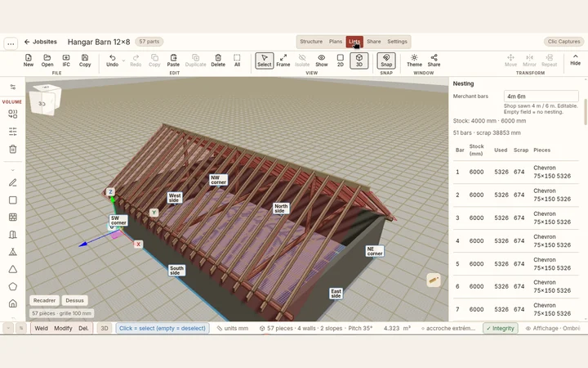The image size is (588, 368).
Task: Switch to 2D view mode
Action: pyautogui.click(x=340, y=61)
